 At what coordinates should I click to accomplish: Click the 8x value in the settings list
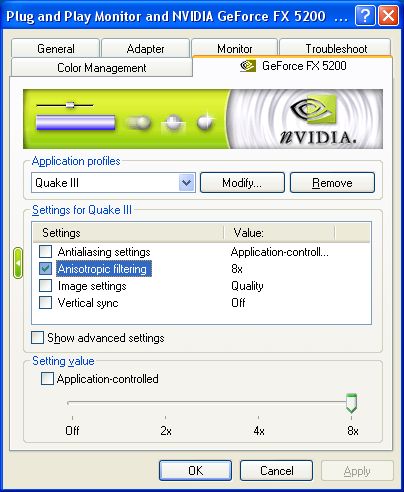pyautogui.click(x=237, y=269)
